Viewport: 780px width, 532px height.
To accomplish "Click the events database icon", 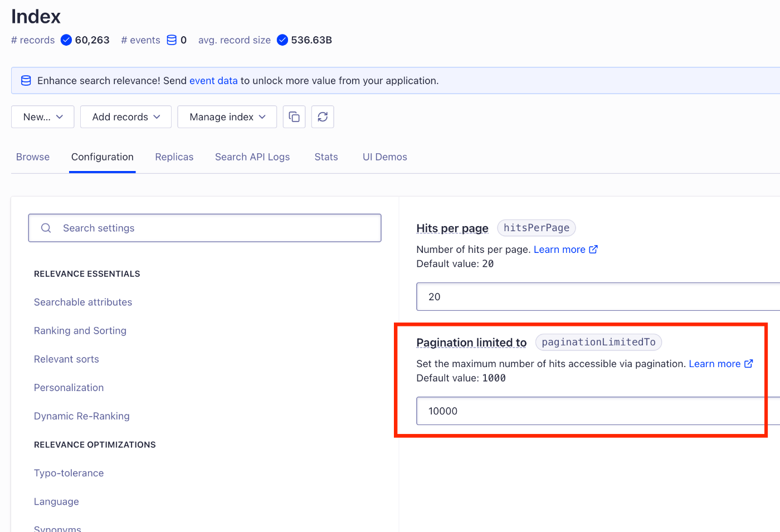I will tap(172, 40).
